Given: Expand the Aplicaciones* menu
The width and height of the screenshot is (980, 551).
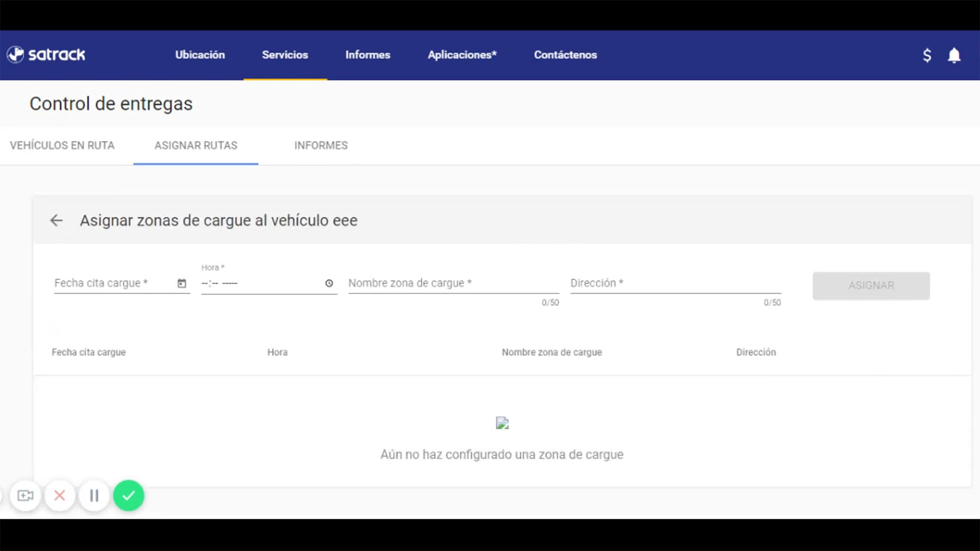Looking at the screenshot, I should tap(462, 55).
